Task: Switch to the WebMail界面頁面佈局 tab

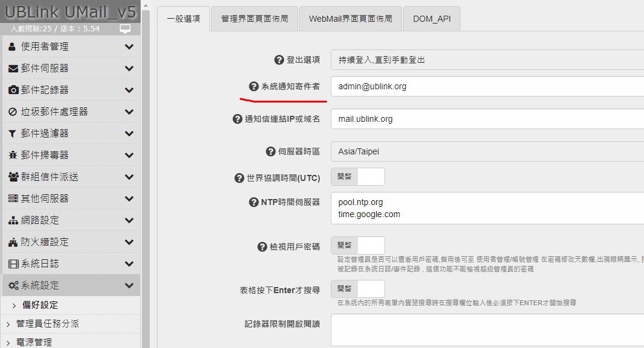Action: pos(350,19)
